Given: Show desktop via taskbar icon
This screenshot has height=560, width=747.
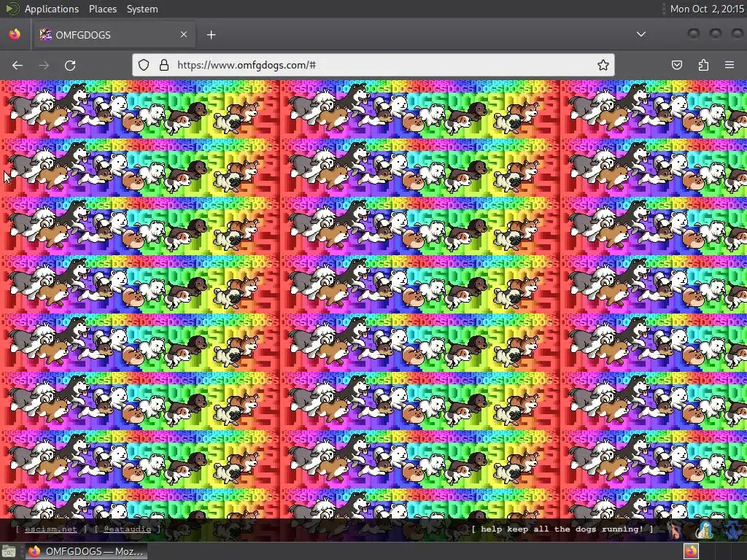Looking at the screenshot, I should click(x=9, y=551).
